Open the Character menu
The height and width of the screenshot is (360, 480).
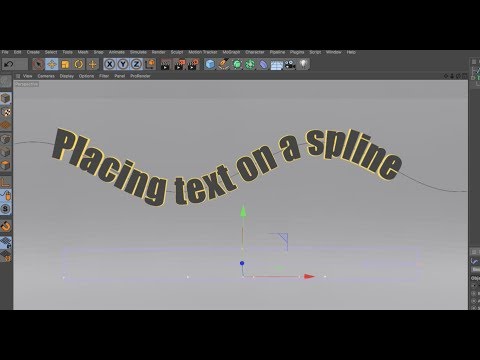(x=255, y=52)
